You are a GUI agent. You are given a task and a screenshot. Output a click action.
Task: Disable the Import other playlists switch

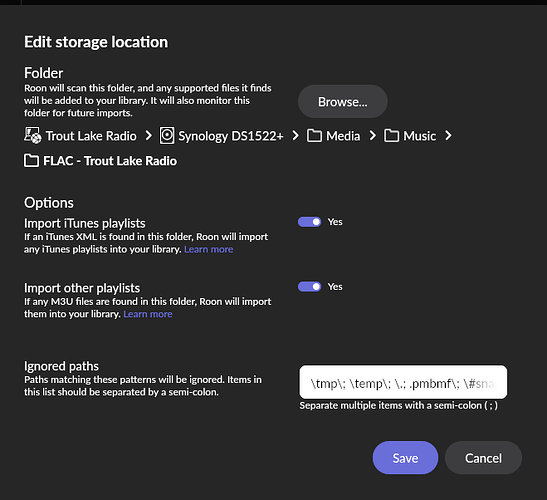click(x=309, y=287)
